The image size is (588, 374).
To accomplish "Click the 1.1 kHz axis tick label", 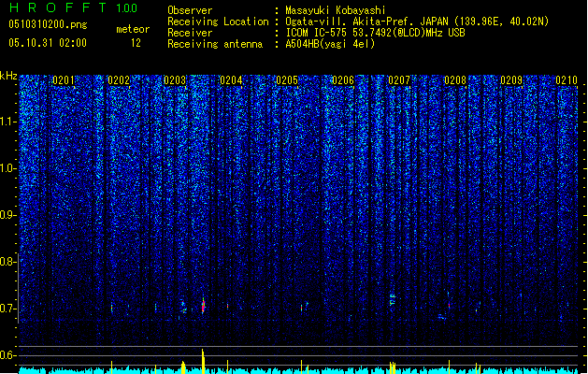I will (x=7, y=122).
